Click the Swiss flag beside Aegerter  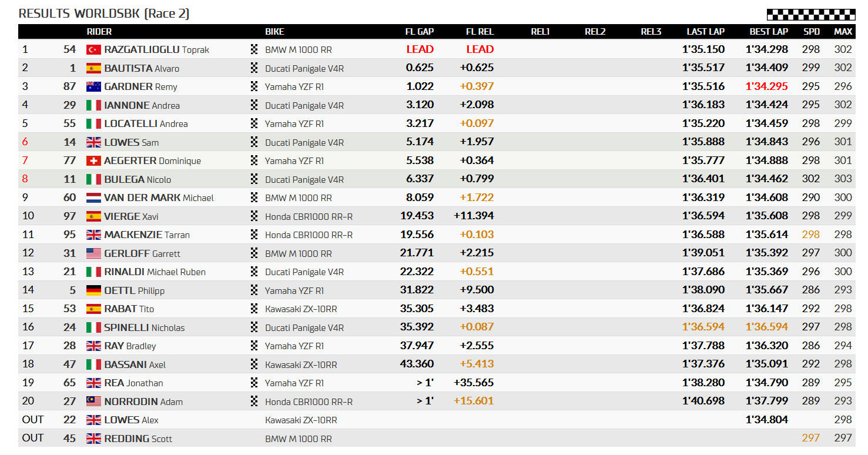tap(93, 160)
